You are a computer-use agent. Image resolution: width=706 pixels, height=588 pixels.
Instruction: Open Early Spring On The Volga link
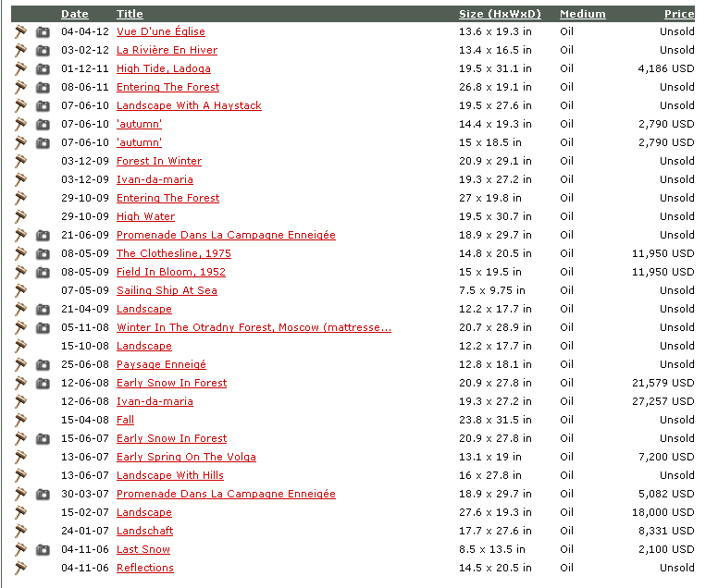[186, 457]
